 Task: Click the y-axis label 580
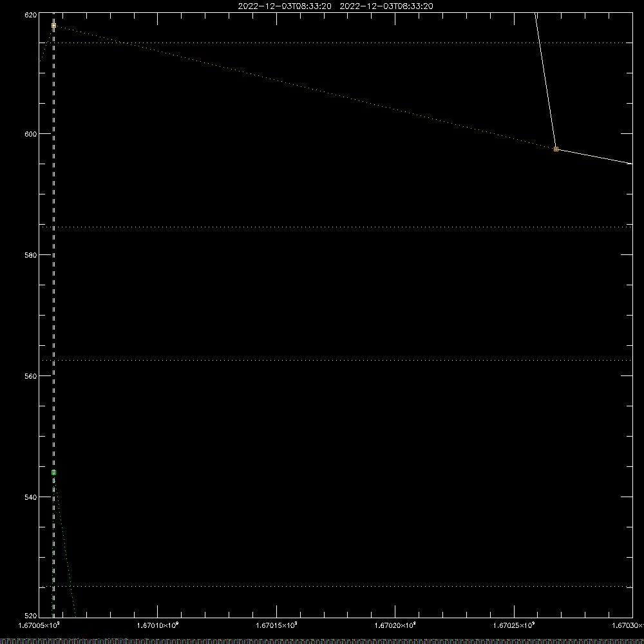click(31, 255)
